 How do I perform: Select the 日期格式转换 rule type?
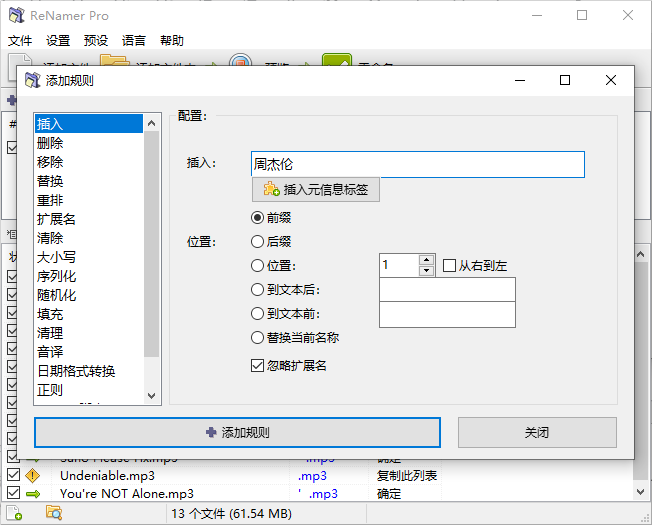click(x=89, y=371)
